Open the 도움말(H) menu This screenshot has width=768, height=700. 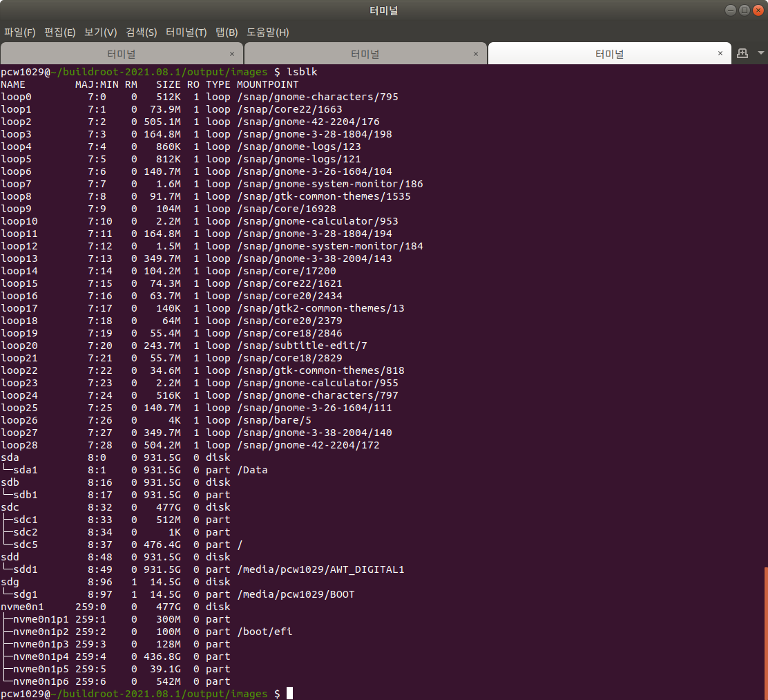(267, 32)
